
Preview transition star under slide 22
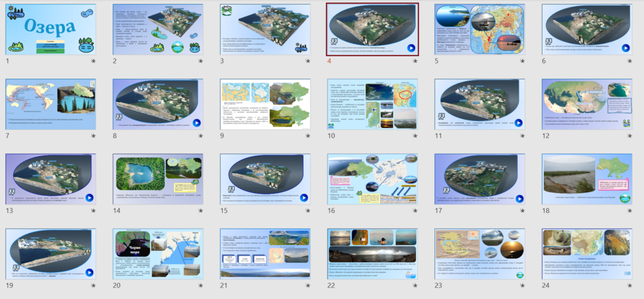(x=414, y=285)
